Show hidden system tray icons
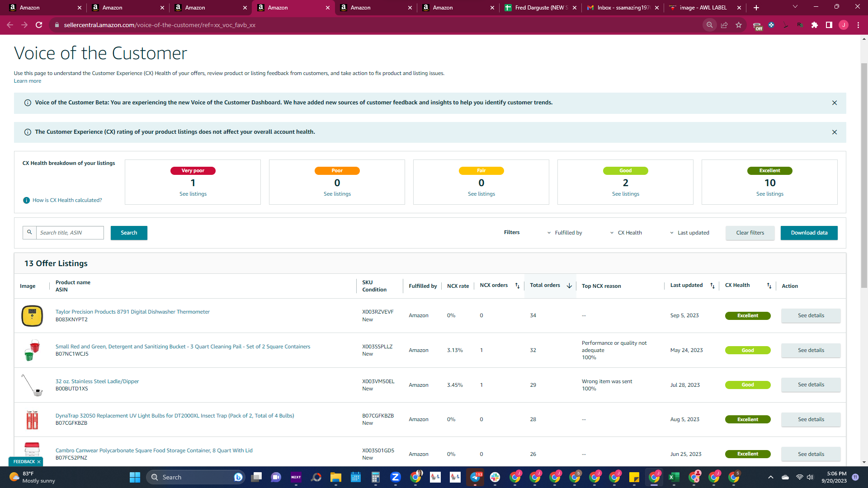This screenshot has height=488, width=868. tap(771, 477)
